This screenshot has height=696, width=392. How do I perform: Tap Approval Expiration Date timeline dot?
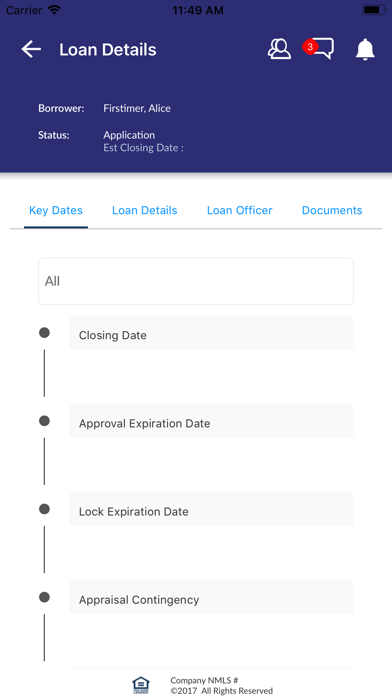44,421
